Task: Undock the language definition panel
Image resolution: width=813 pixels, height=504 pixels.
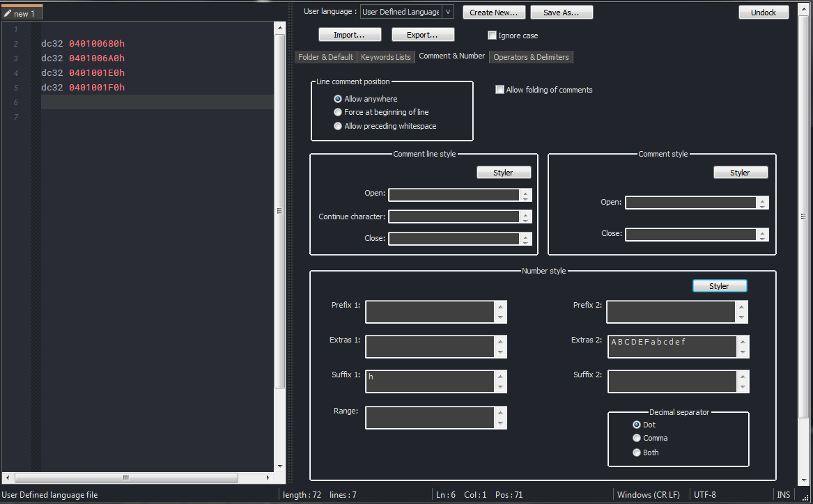Action: tap(764, 13)
